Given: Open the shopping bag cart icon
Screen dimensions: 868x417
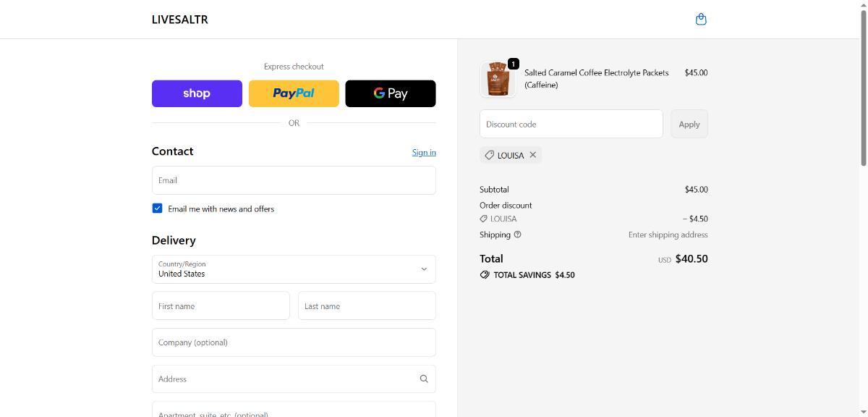Looking at the screenshot, I should coord(700,20).
